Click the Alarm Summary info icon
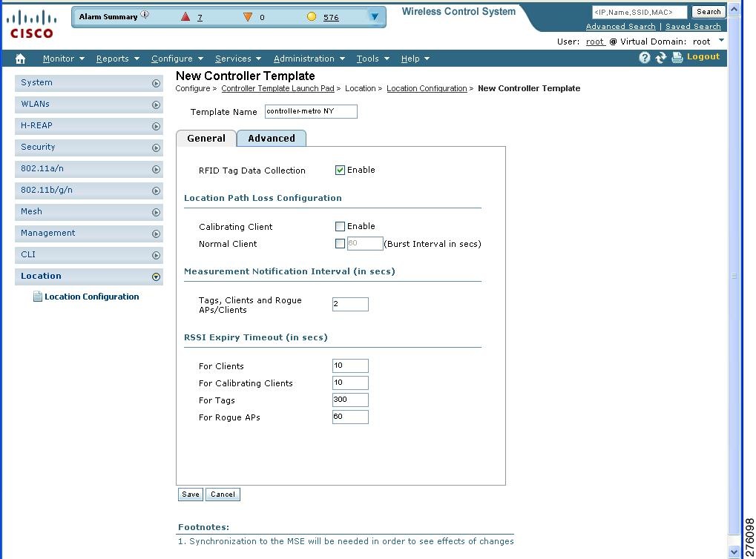 tap(145, 15)
